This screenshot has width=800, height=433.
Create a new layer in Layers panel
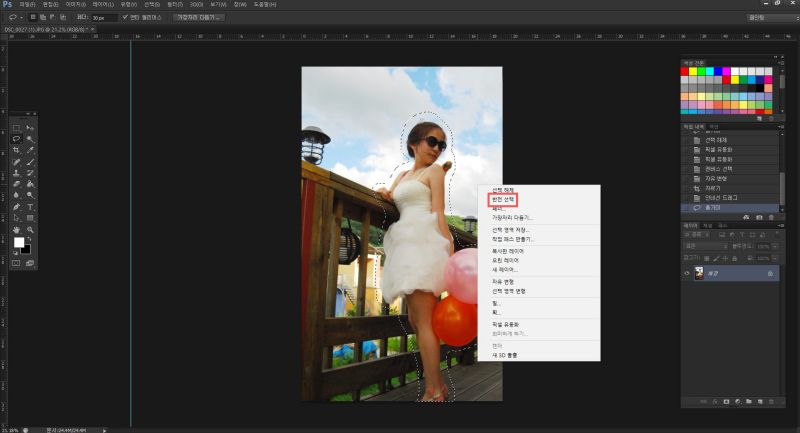click(760, 402)
